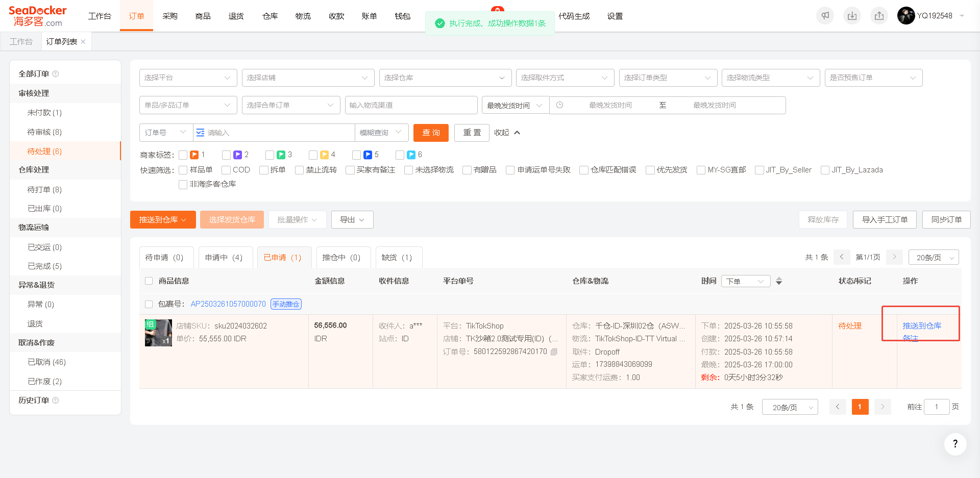The width and height of the screenshot is (980, 478).
Task: Click the clock icon in date range
Action: coord(559,105)
